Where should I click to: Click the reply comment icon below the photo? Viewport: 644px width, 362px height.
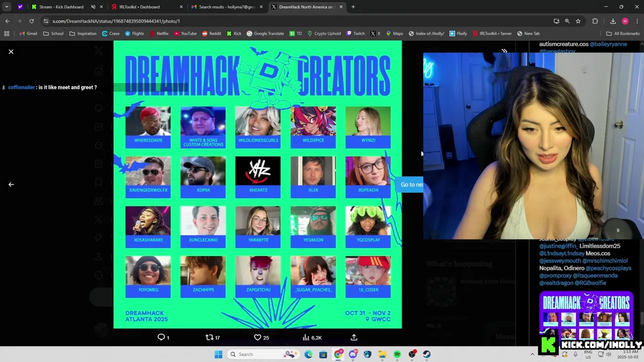(162, 337)
